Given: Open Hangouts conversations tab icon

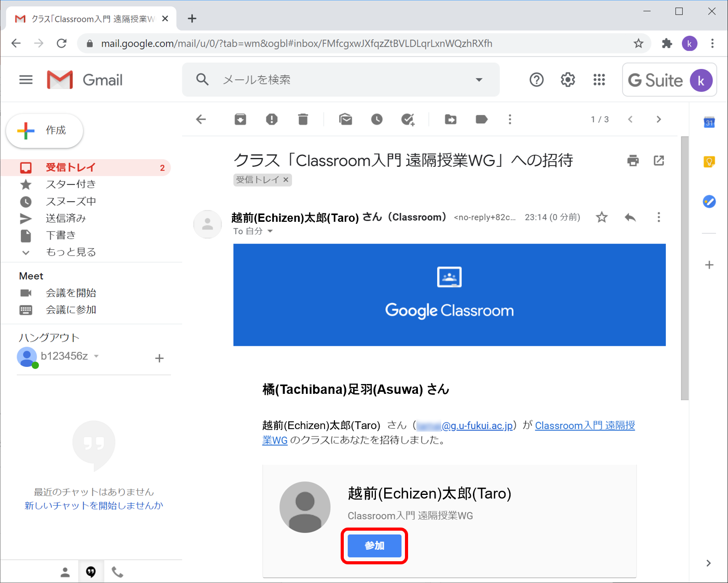Looking at the screenshot, I should tap(91, 572).
